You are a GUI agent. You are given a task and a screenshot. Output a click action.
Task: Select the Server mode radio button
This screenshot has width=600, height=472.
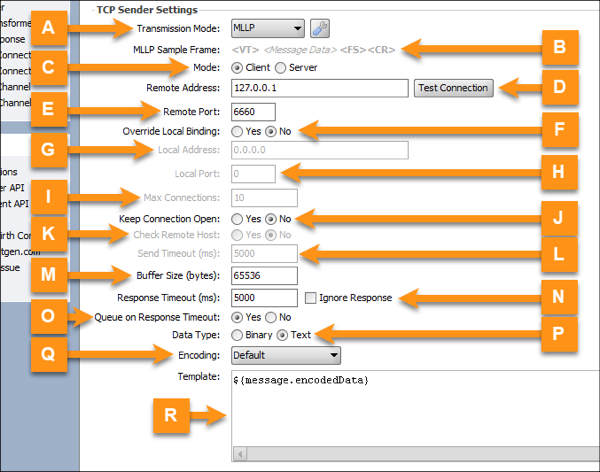[281, 68]
